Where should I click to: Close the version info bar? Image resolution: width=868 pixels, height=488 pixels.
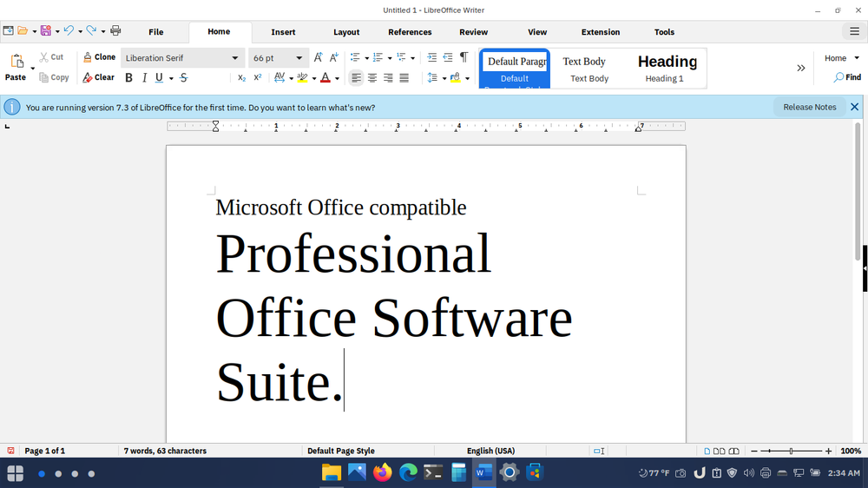click(855, 107)
